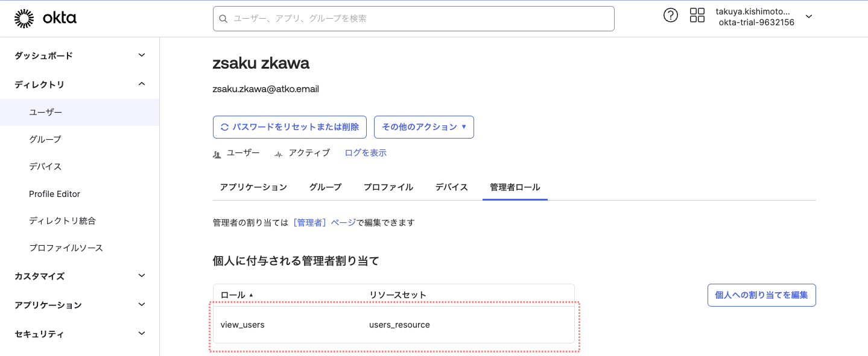Open the ログを表示 link
This screenshot has width=868, height=356.
coord(366,153)
